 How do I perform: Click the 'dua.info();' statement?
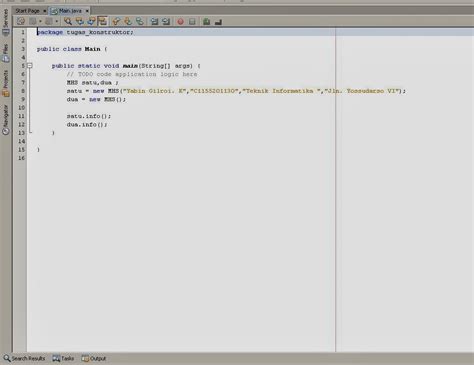coord(87,124)
